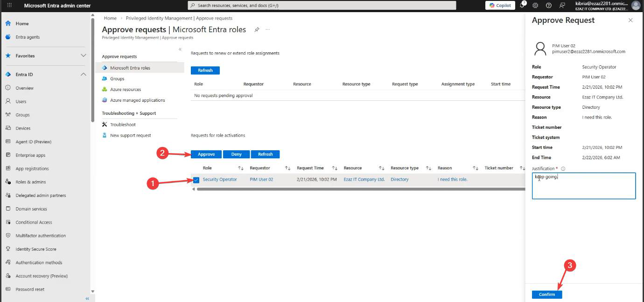Click Refresh in renew or extend section
The height and width of the screenshot is (302, 644).
[205, 70]
